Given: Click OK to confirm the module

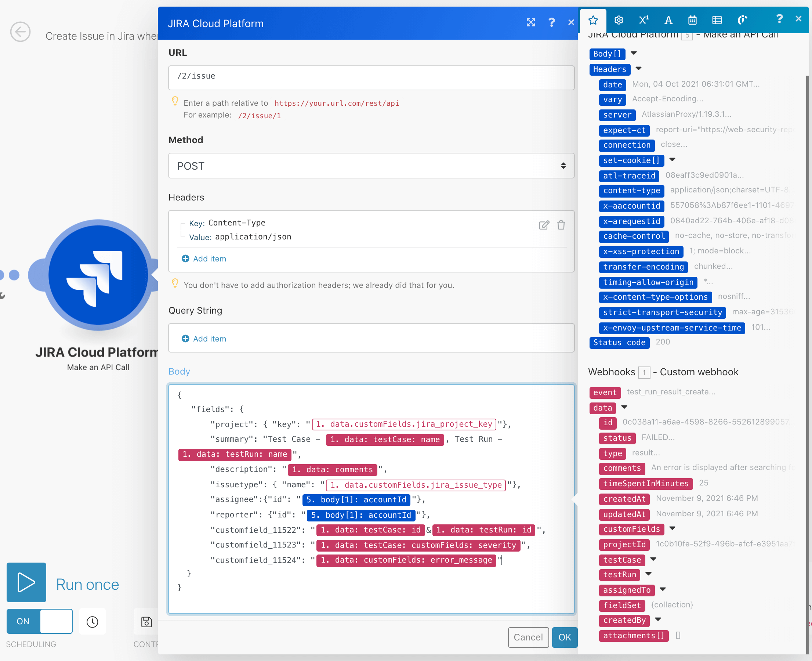Looking at the screenshot, I should coord(565,637).
